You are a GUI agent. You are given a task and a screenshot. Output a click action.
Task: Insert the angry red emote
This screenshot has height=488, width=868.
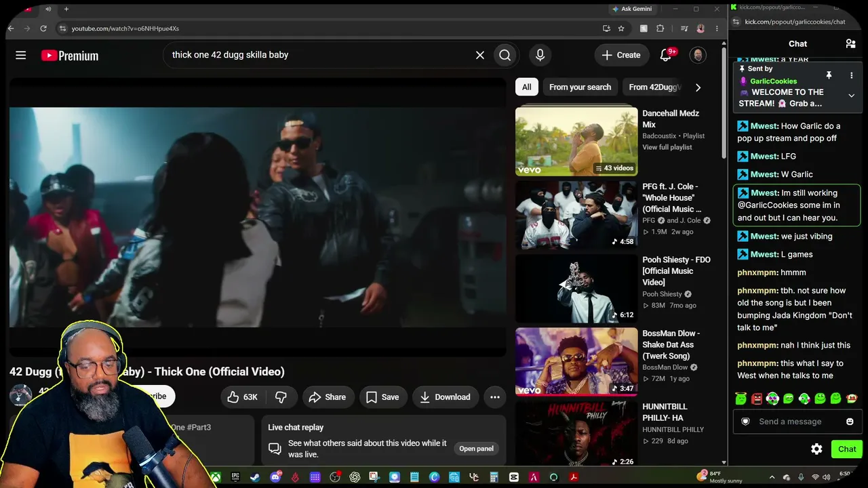click(757, 399)
